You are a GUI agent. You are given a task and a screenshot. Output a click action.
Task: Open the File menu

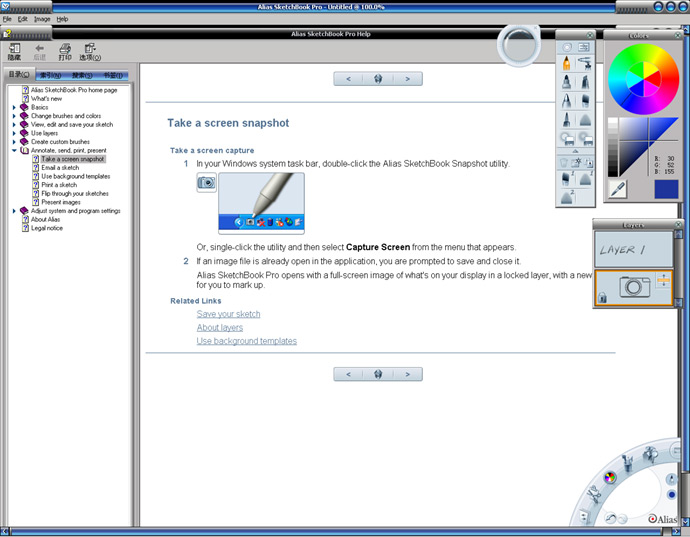7,19
